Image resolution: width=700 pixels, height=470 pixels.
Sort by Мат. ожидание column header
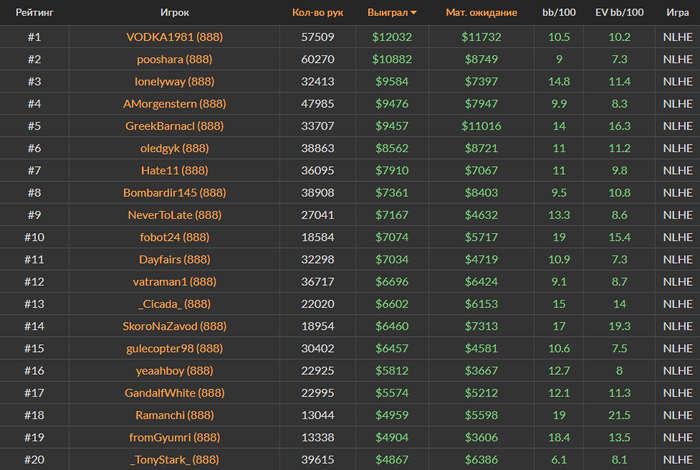point(481,12)
